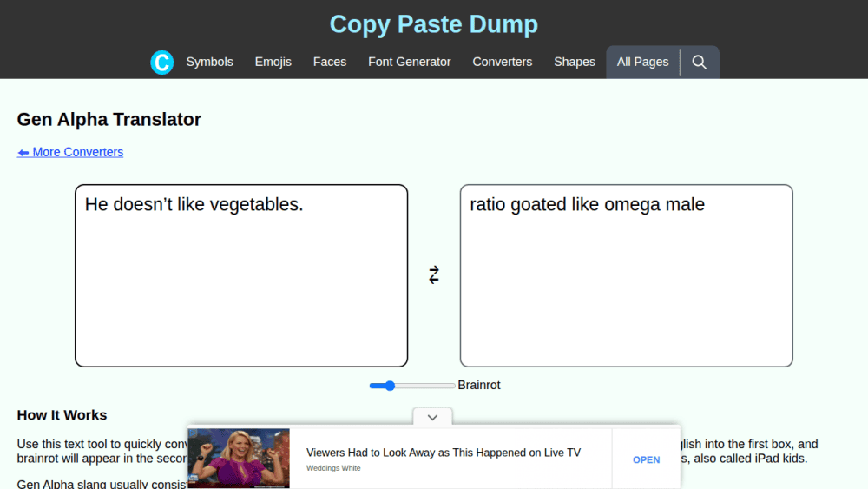This screenshot has height=489, width=868.
Task: Click the English input text box
Action: click(x=241, y=276)
